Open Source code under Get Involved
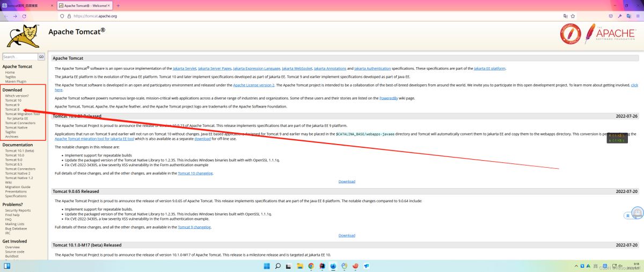Viewport: 644px width, 272px height. click(x=14, y=252)
